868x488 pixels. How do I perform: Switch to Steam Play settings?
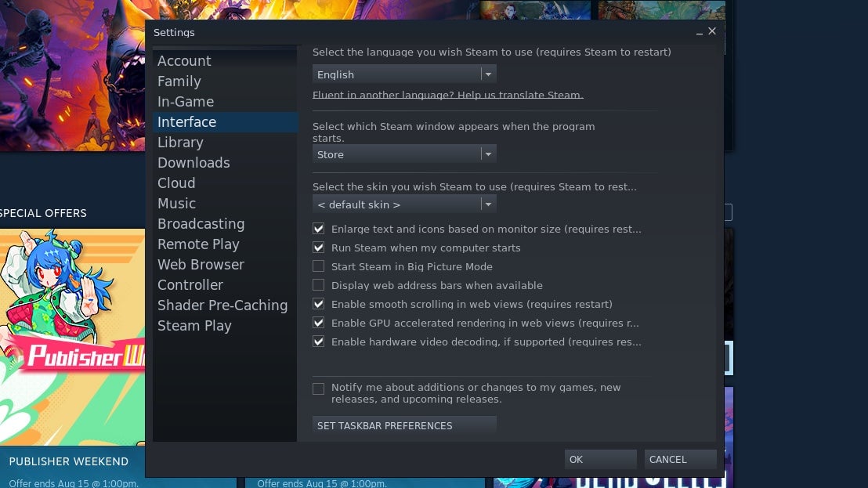point(194,325)
